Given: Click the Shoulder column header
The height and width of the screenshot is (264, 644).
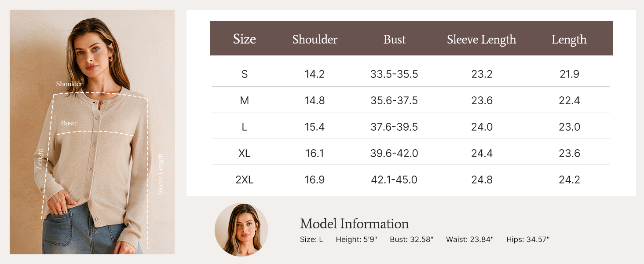Looking at the screenshot, I should (x=315, y=40).
